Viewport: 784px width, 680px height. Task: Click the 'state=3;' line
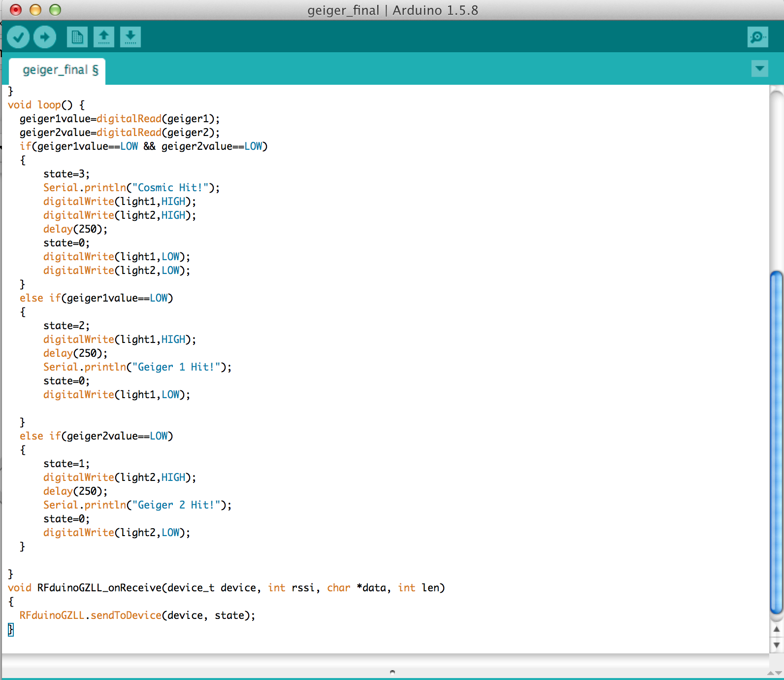[66, 174]
